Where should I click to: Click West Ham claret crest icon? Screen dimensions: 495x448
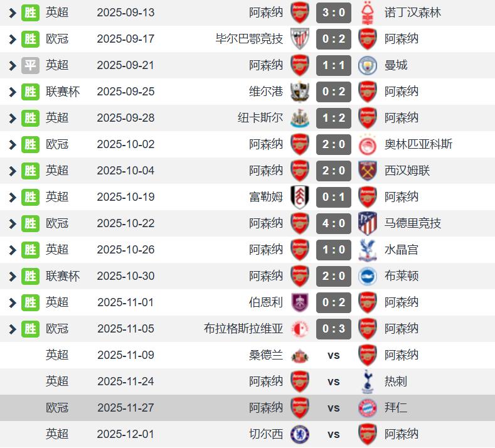pyautogui.click(x=367, y=171)
